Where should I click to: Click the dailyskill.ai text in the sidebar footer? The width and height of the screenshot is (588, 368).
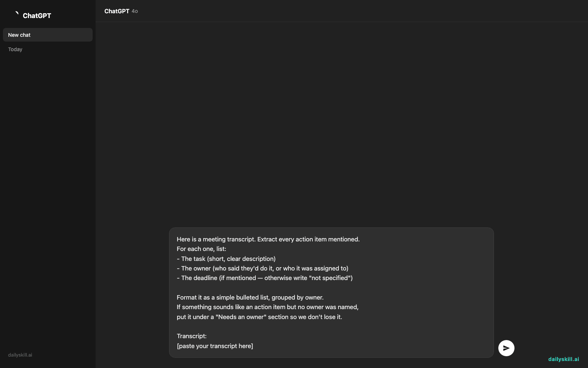[20, 355]
